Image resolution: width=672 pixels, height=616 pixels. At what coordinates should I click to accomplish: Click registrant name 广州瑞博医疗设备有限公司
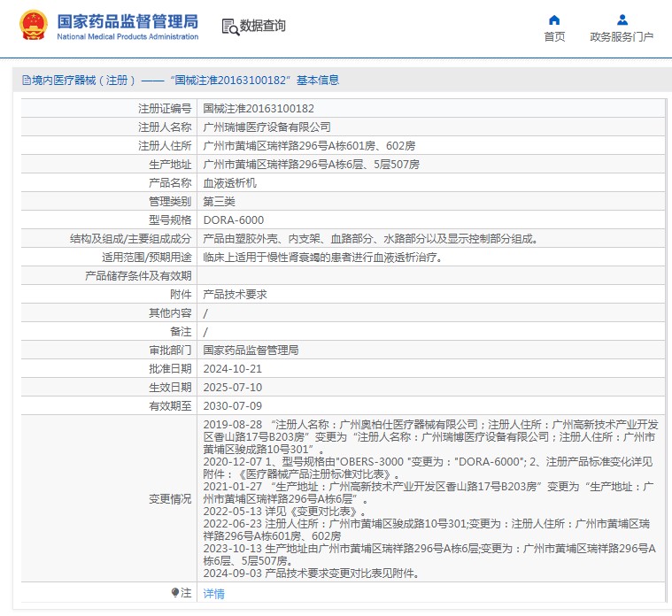[x=266, y=127]
